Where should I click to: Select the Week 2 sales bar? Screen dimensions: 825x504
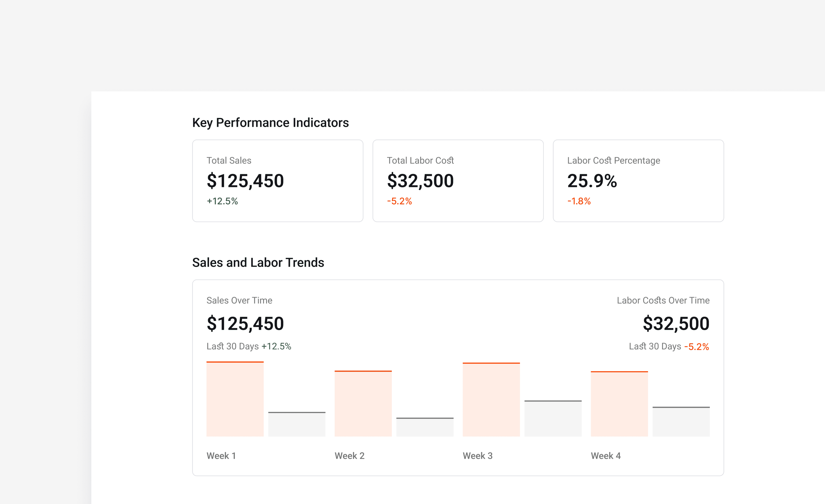(363, 404)
